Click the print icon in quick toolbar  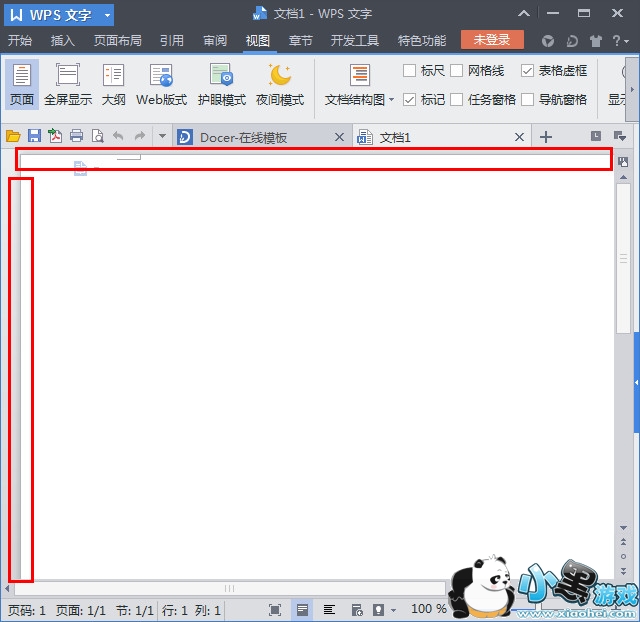[76, 137]
